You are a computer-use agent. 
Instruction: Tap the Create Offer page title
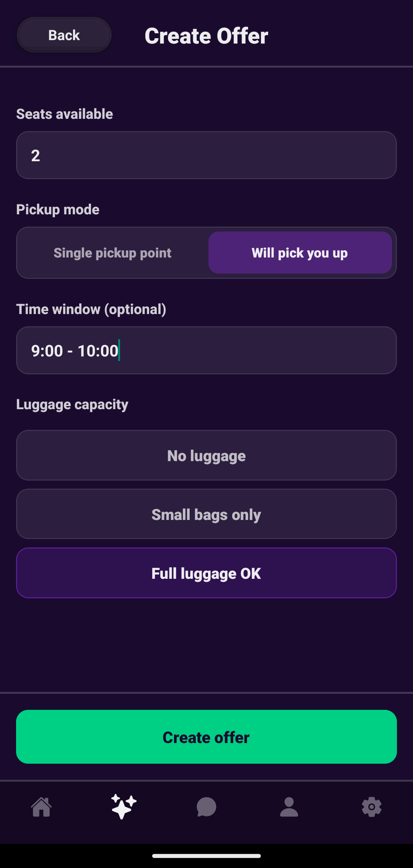(206, 36)
